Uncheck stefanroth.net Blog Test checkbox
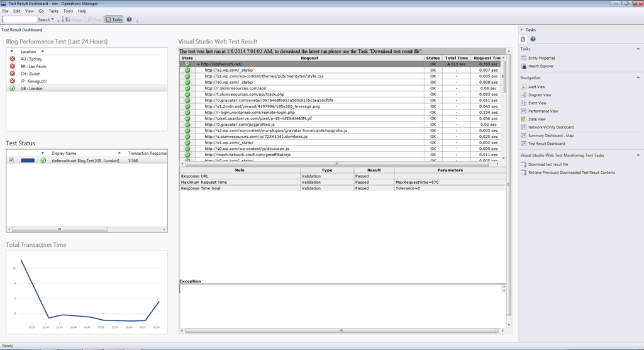The image size is (644, 350). coord(11,161)
